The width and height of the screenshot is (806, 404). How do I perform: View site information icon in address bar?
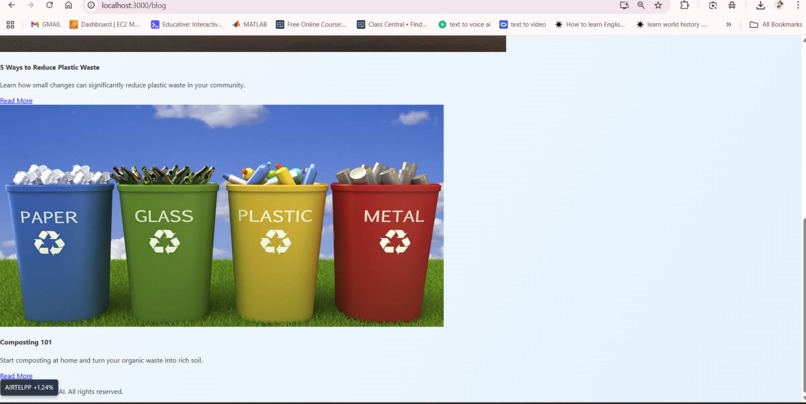[91, 5]
